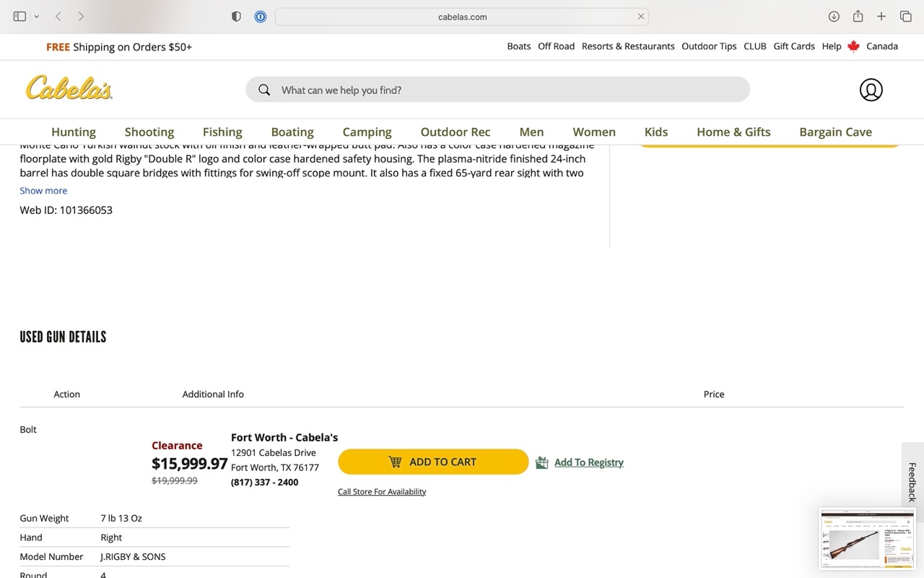Open the Camping menu
Image resolution: width=924 pixels, height=578 pixels.
367,131
